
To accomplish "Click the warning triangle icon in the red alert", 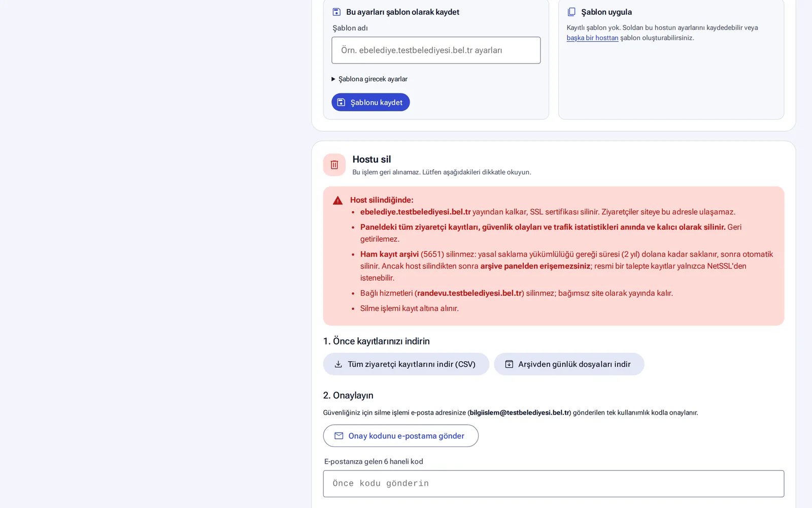I will 337,201.
